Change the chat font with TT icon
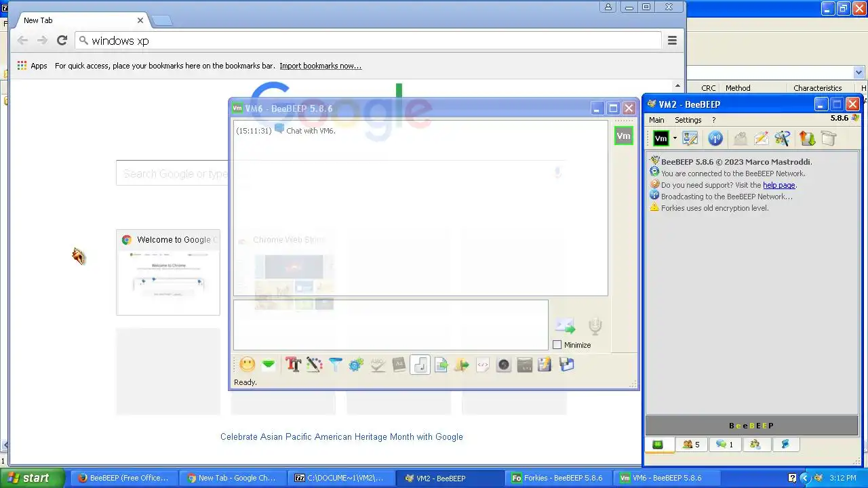This screenshot has width=868, height=488. 293,365
